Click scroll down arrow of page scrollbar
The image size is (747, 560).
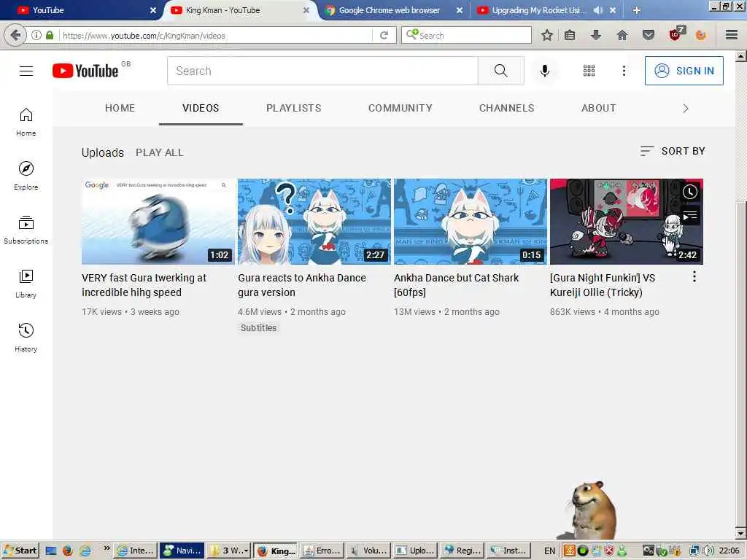click(741, 533)
